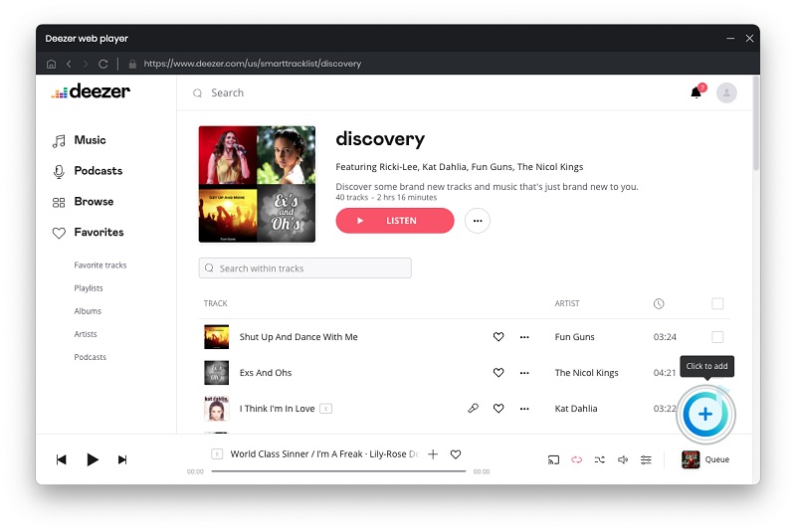Viewport: 796px width, 532px height.
Task: Open the user profile avatar menu
Action: [x=726, y=92]
